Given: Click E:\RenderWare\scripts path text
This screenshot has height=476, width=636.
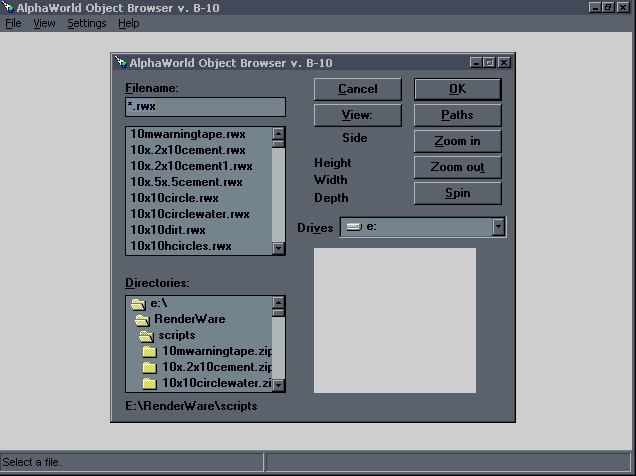Looking at the screenshot, I should [x=191, y=406].
